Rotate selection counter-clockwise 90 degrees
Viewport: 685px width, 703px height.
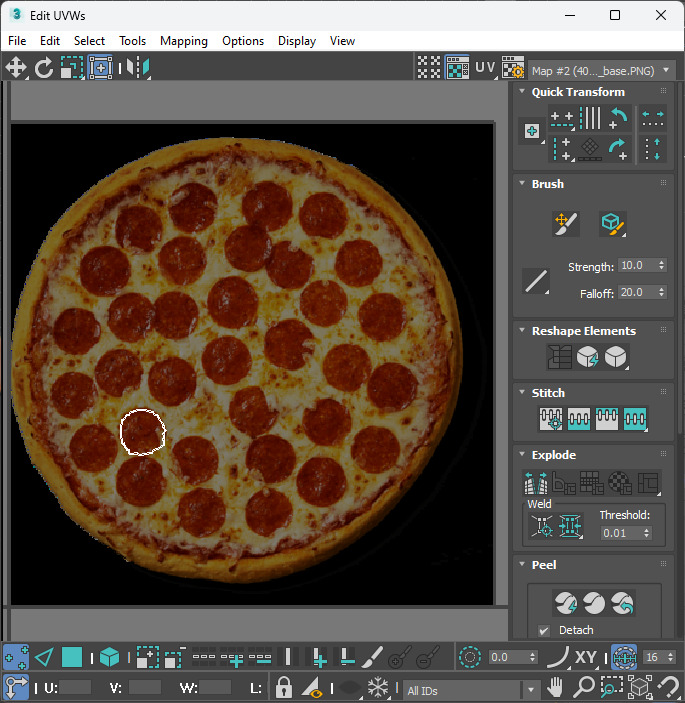[618, 119]
